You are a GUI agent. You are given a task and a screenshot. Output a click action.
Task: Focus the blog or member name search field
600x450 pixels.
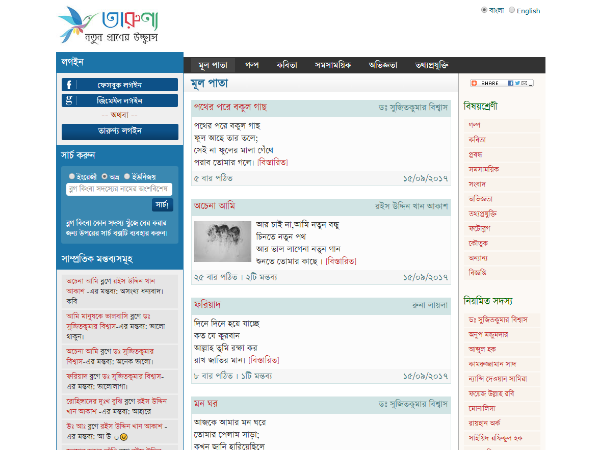coord(119,189)
